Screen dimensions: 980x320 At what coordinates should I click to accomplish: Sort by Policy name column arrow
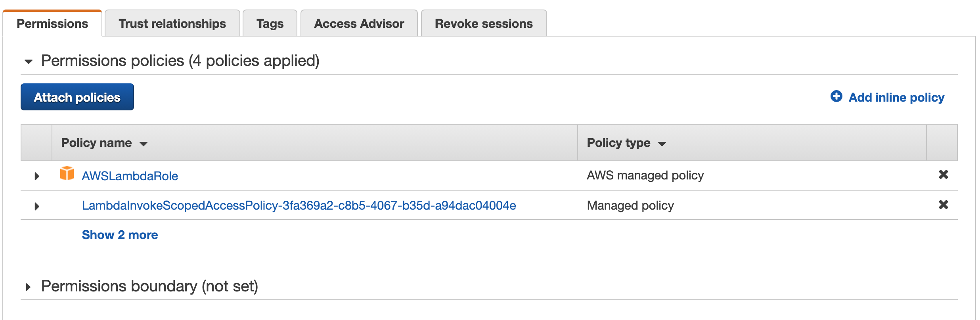click(x=144, y=144)
